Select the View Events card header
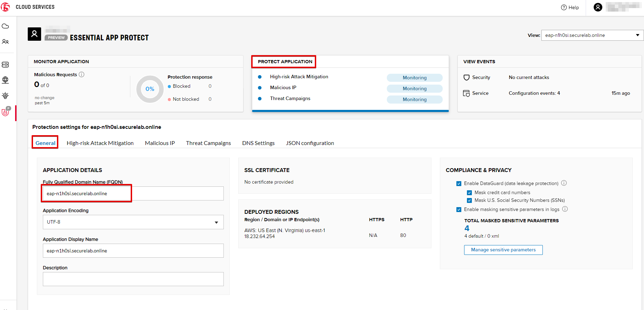644x310 pixels. 479,61
